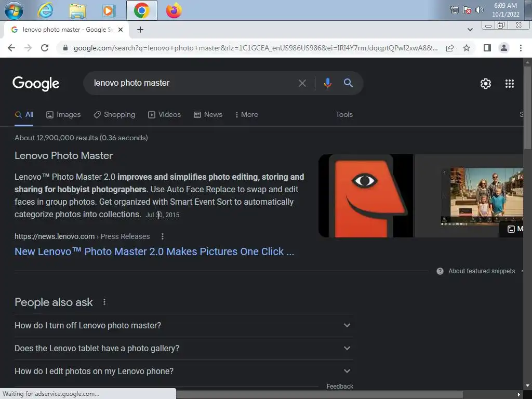Open the Chrome profile avatar
The image size is (532, 399).
coord(504,48)
